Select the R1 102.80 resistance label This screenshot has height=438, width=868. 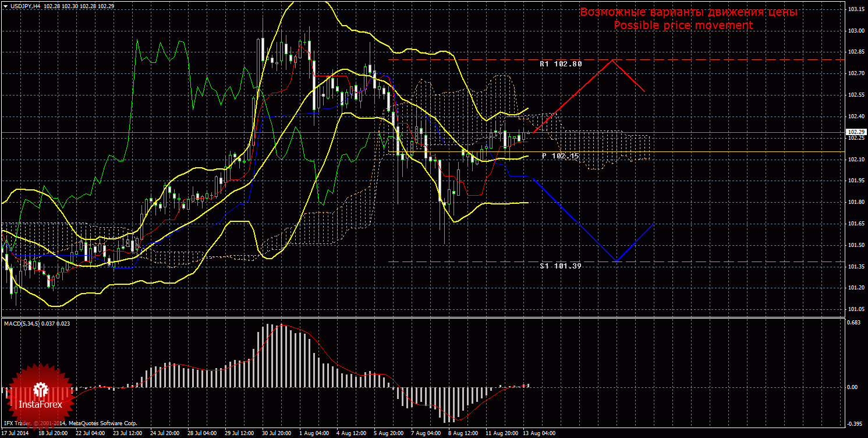(561, 64)
